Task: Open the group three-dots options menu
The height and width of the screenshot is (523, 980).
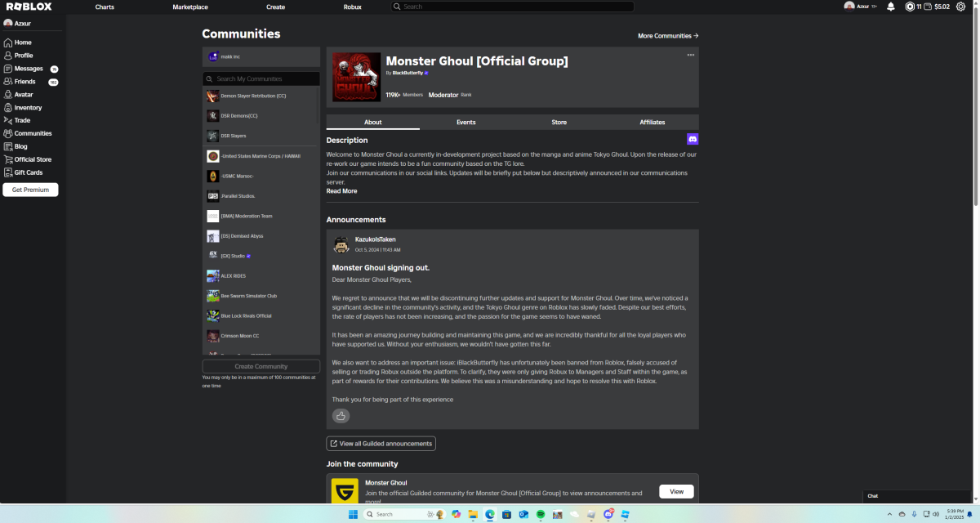Action: [x=691, y=55]
